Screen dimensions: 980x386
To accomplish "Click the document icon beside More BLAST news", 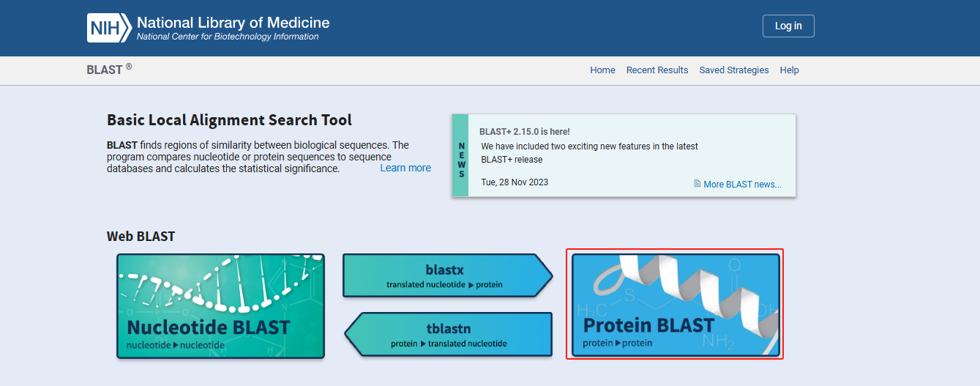I will coord(697,184).
